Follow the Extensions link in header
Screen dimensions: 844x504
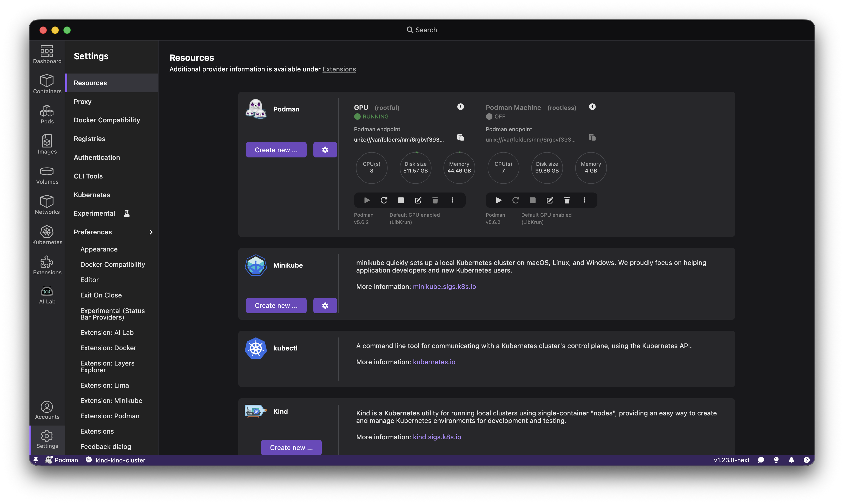click(x=339, y=69)
